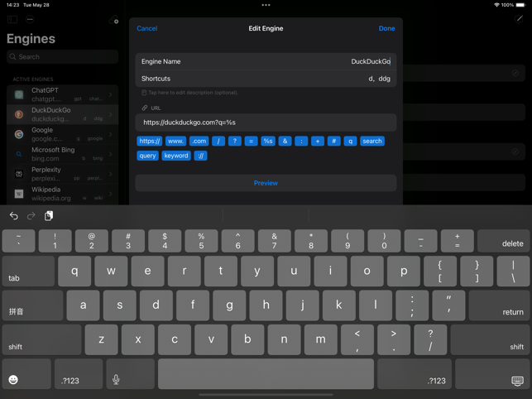Expand Google row chevron
Image resolution: width=532 pixels, height=399 pixels.
111,134
